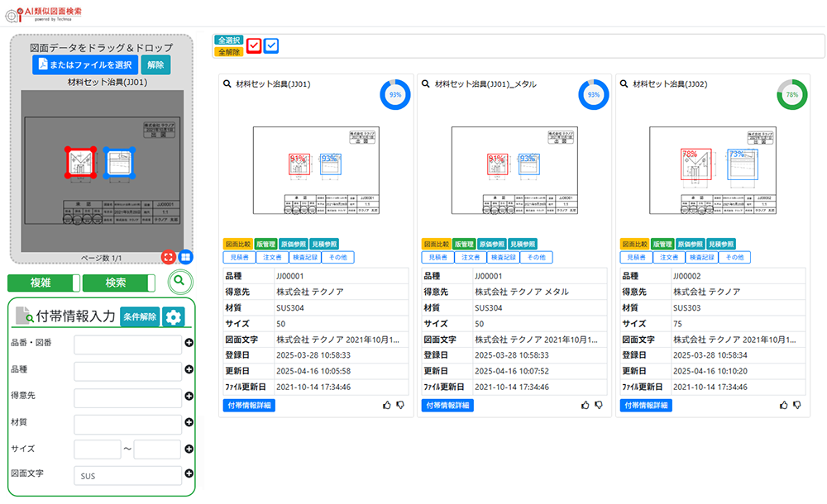Uncheck the red checkbox near 全選択
Viewport: 827px width, 504px height.
tap(254, 45)
